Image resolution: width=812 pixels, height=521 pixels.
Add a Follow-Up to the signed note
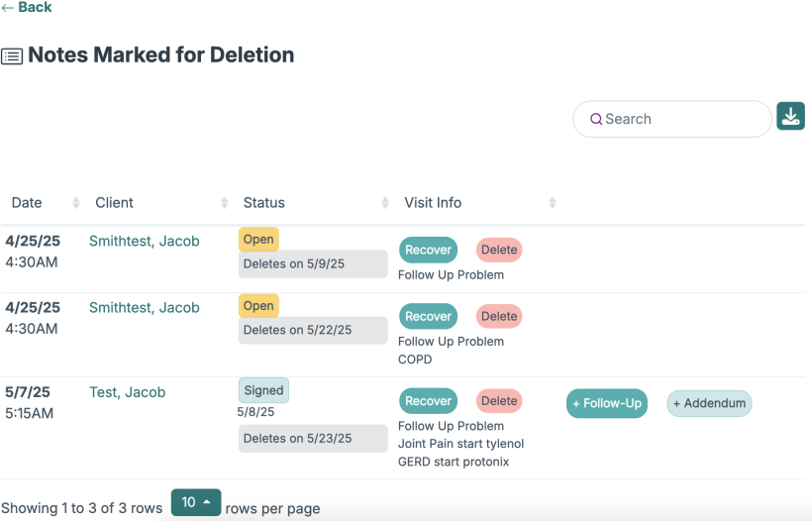(606, 403)
